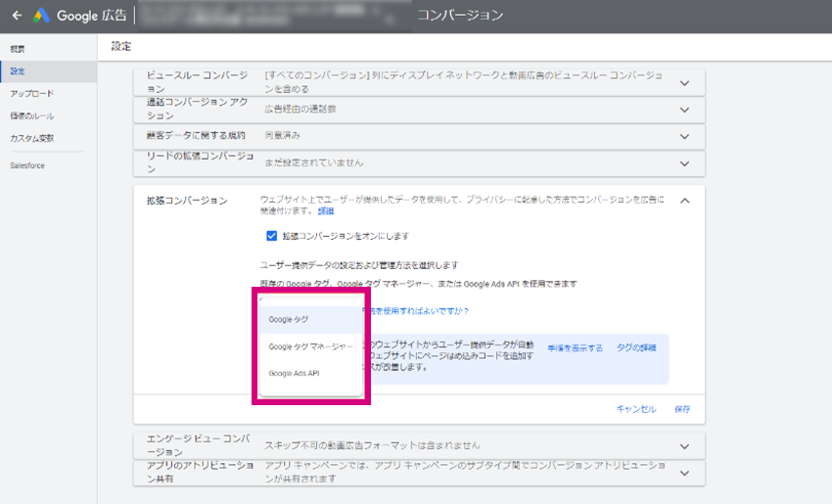Choose Google Ads API from the dropdown
832x504 pixels.
click(x=311, y=374)
